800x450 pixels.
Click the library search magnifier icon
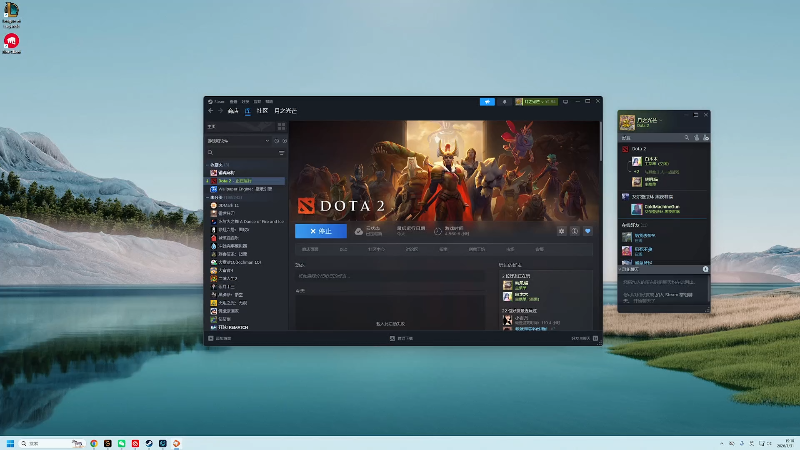tap(210, 153)
